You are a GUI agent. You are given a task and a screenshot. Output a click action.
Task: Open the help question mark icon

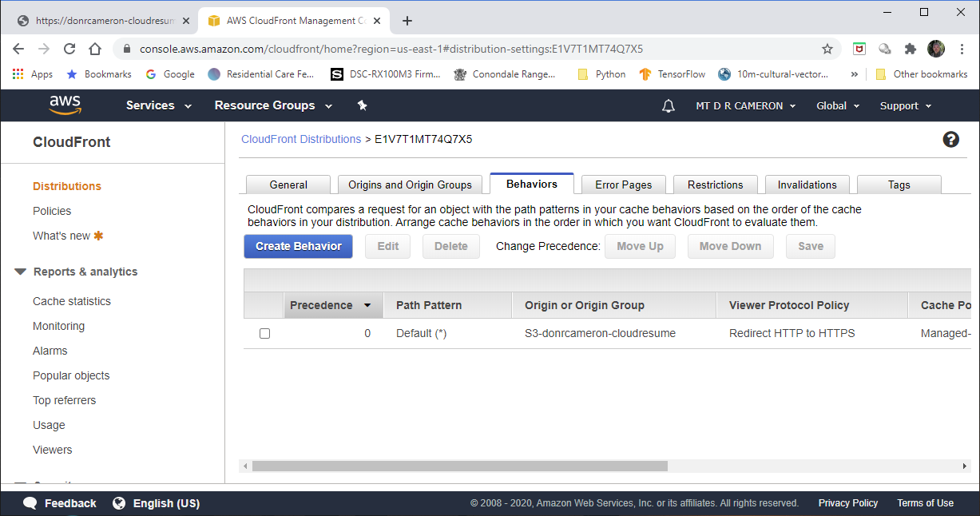point(950,140)
